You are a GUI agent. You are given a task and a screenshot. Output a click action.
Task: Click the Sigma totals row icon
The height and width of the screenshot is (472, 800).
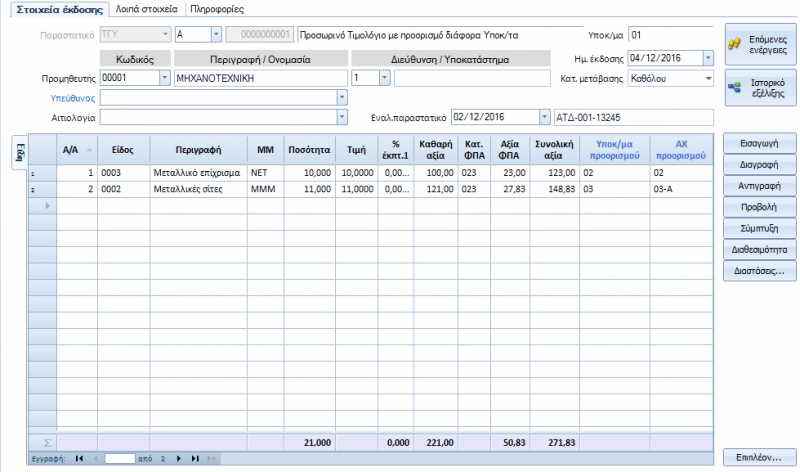[47, 442]
